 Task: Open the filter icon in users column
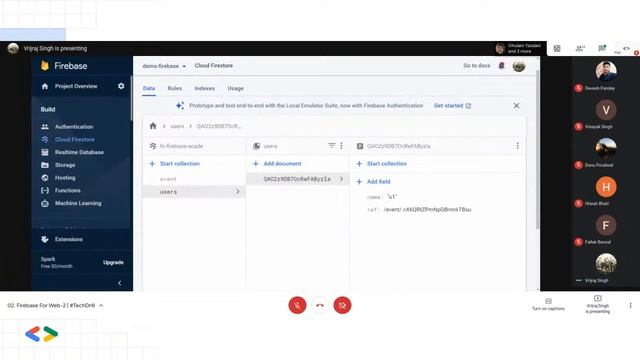[331, 146]
